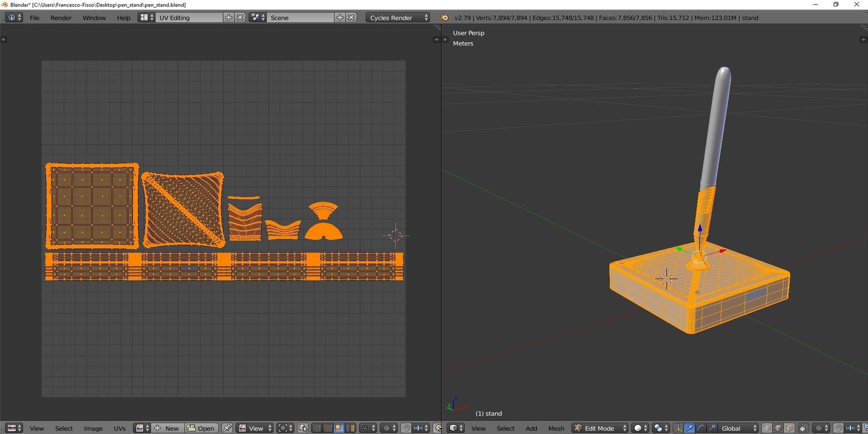The width and height of the screenshot is (868, 434).
Task: Open 3D view editor type selector icon
Action: click(456, 428)
